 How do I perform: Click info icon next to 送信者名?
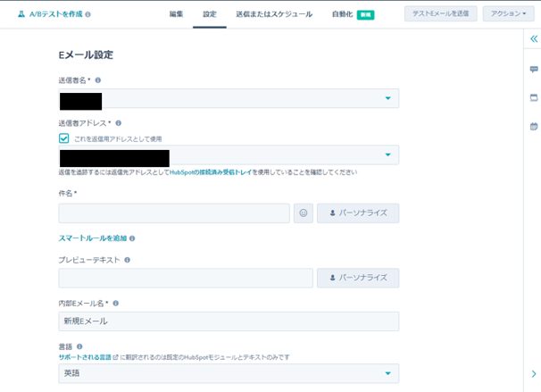click(x=98, y=80)
